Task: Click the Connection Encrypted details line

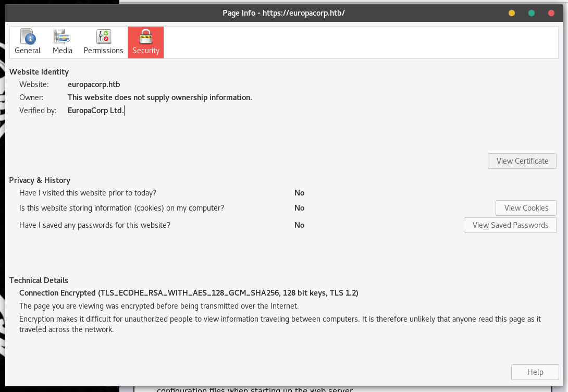Action: click(x=189, y=293)
